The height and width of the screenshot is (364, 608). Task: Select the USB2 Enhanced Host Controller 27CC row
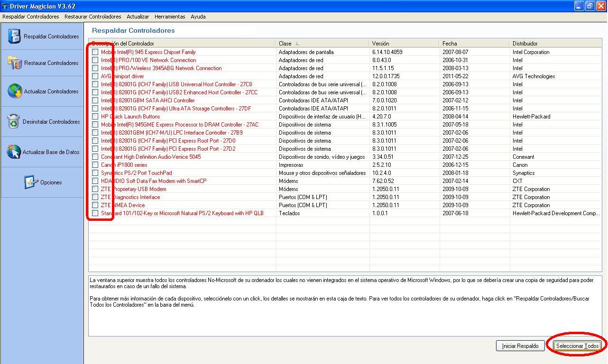[x=345, y=92]
